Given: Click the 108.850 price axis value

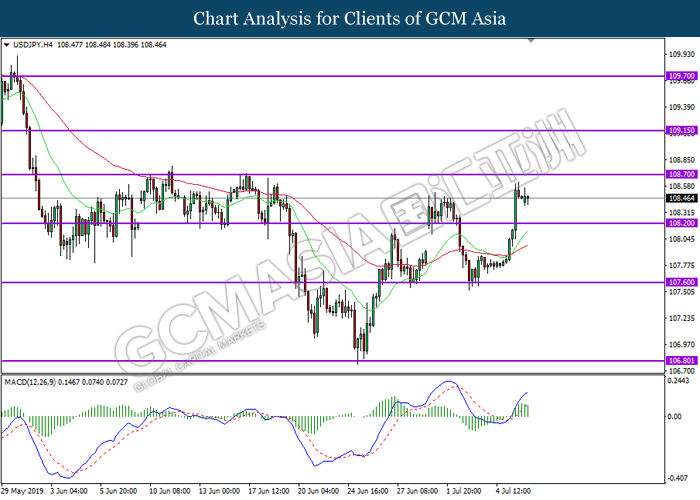Looking at the screenshot, I should point(682,160).
